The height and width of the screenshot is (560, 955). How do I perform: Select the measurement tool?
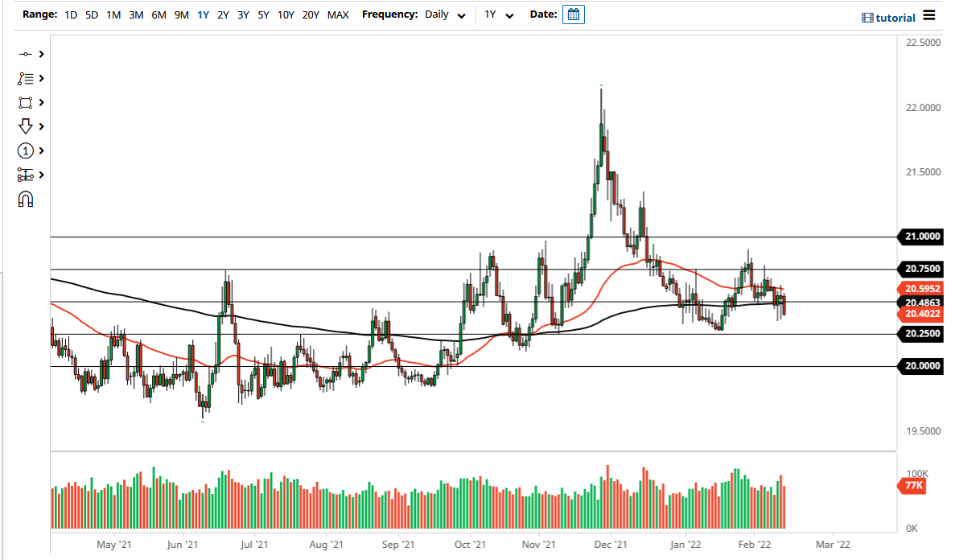click(27, 175)
